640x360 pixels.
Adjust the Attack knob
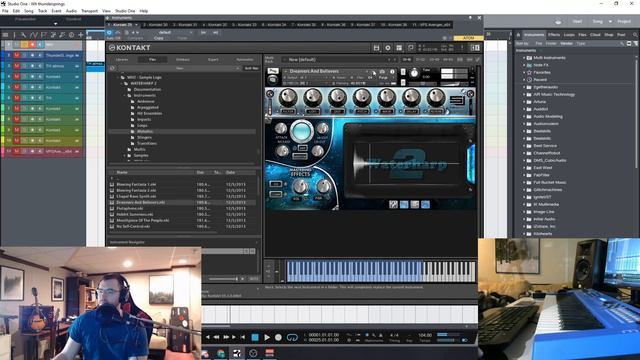point(280,129)
